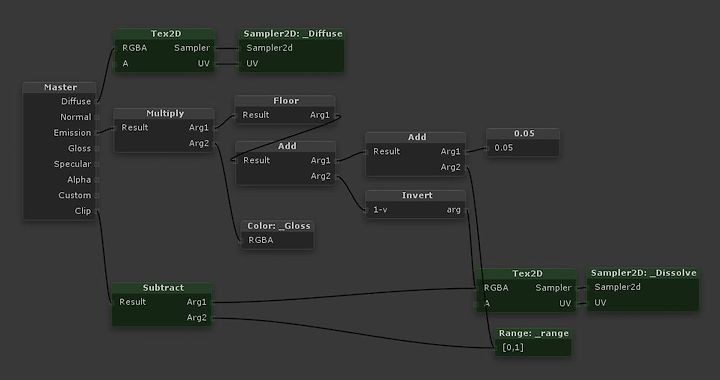This screenshot has width=720, height=380.
Task: Click UV input of the _Dissolve Tex2D node
Action: pyautogui.click(x=565, y=303)
